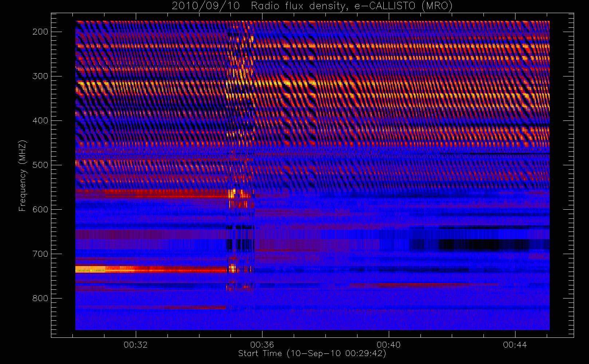589x364 pixels.
Task: Click the 400 frequency tick label
Action: pos(40,120)
